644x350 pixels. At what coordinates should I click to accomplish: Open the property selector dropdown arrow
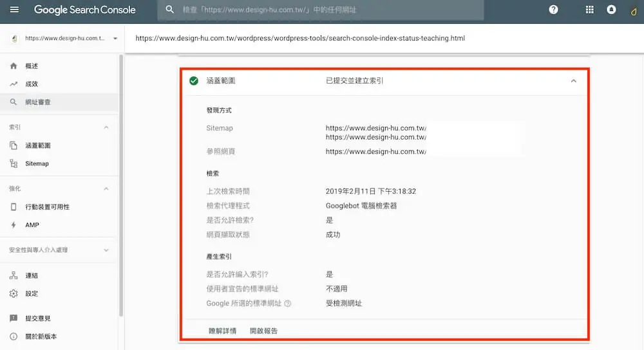pos(115,39)
